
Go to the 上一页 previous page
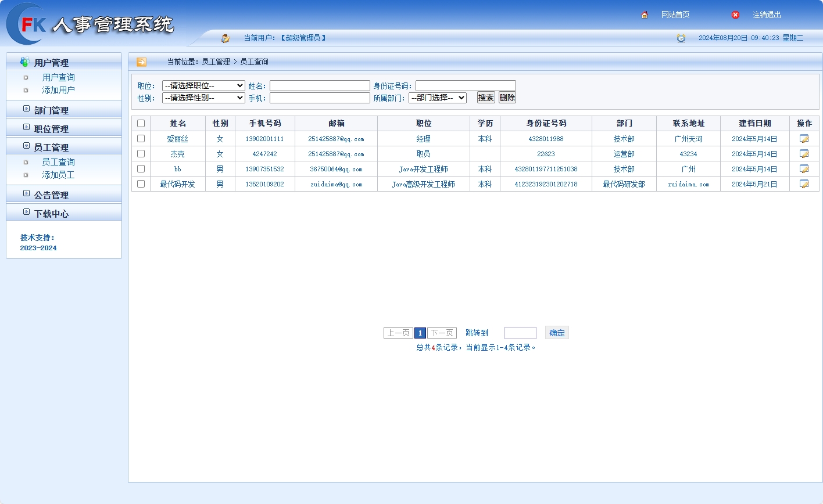point(398,333)
